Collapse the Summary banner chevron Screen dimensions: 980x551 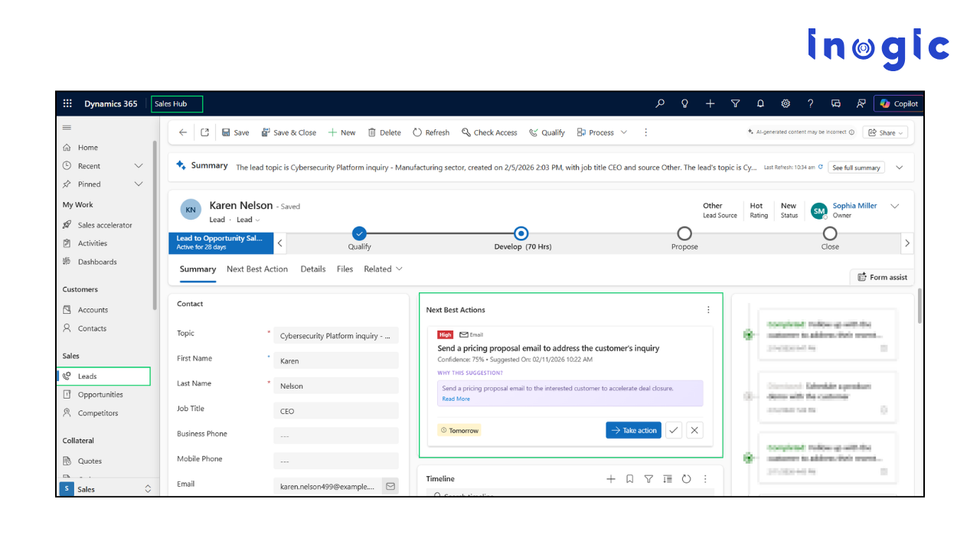point(900,167)
